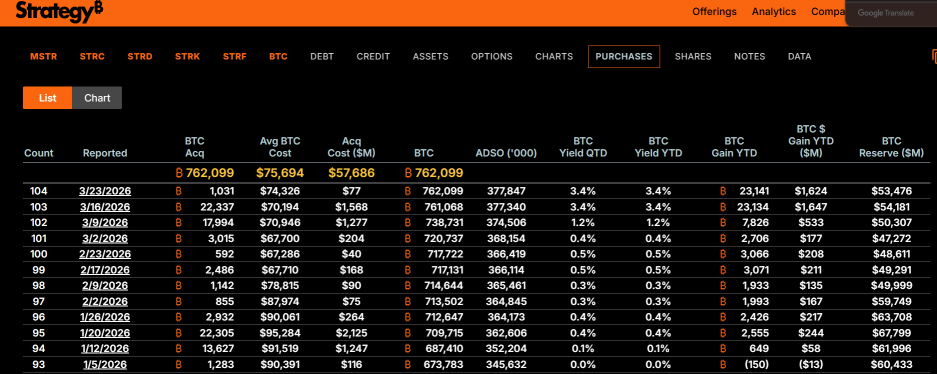
Task: Click the total average cost $75,694
Action: (280, 173)
